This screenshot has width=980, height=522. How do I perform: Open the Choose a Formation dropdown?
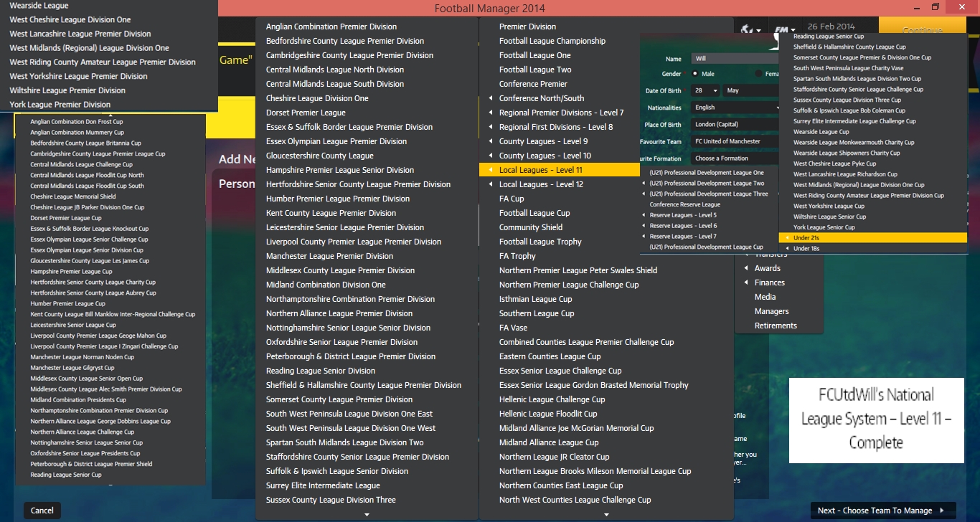pyautogui.click(x=735, y=158)
